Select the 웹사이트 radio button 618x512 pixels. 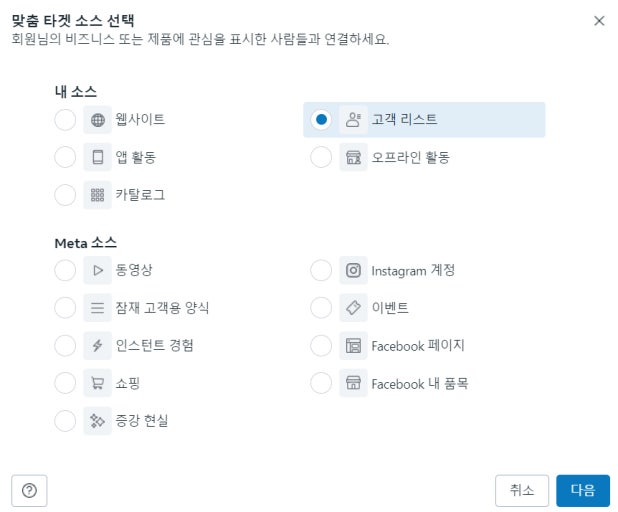click(65, 120)
